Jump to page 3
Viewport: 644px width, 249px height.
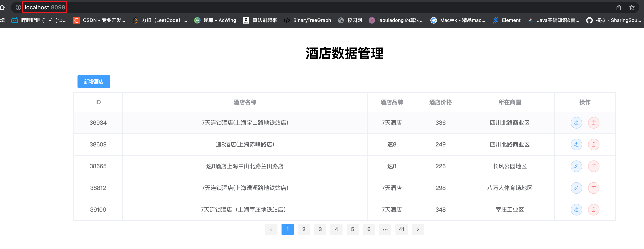(x=320, y=229)
